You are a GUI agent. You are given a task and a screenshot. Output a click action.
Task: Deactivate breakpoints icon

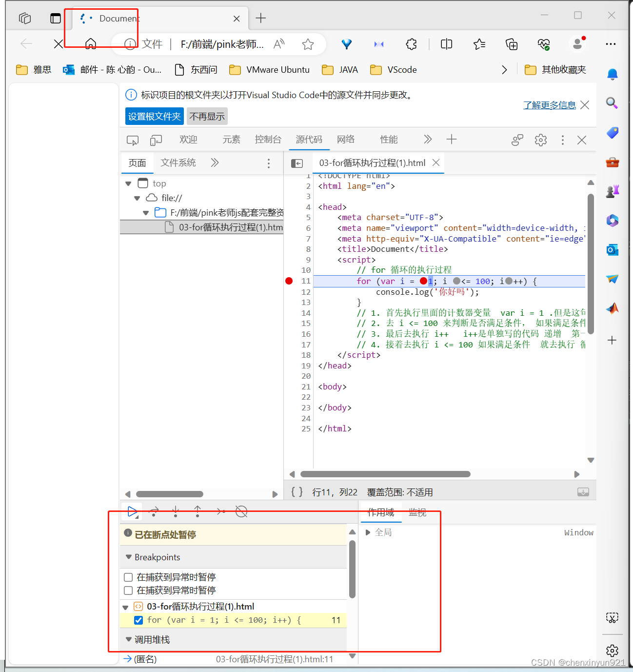[x=241, y=511]
